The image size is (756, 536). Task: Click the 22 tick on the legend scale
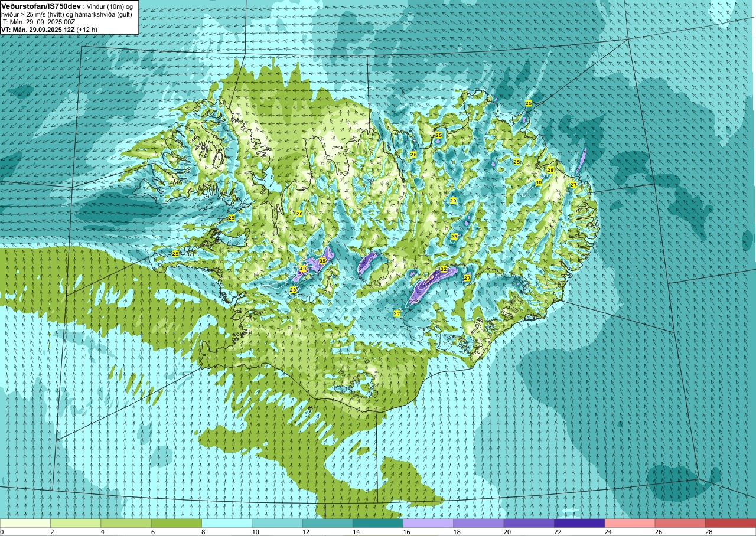click(x=557, y=532)
